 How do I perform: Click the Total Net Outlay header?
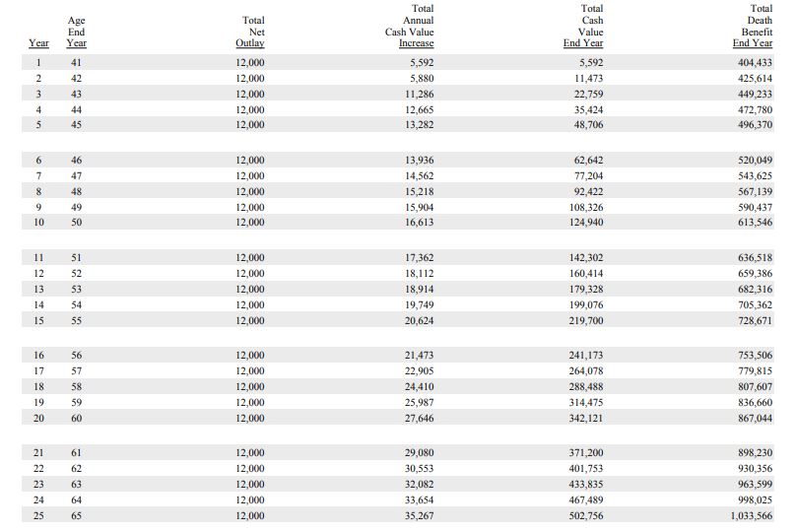250,32
